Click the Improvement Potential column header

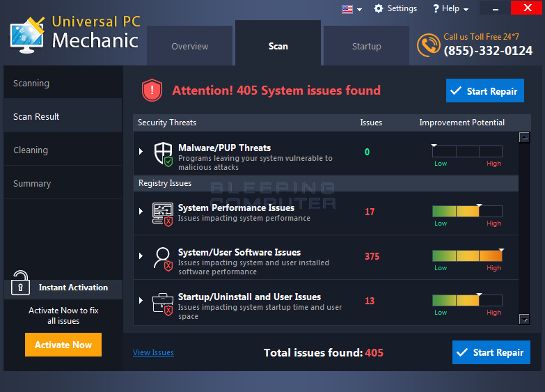[x=461, y=123]
